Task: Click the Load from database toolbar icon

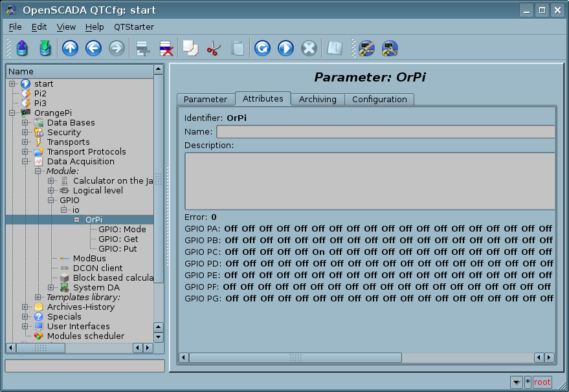Action: (x=22, y=49)
